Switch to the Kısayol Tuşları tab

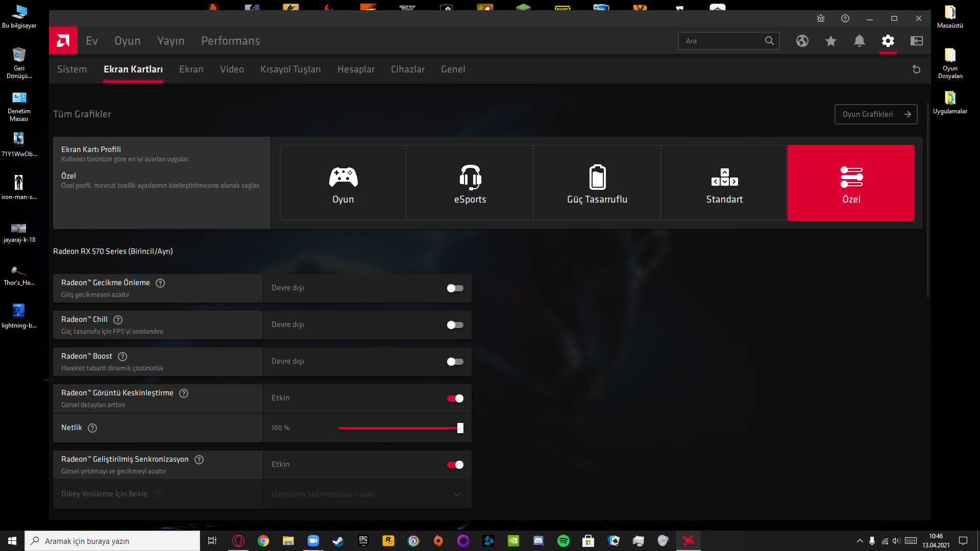click(290, 69)
